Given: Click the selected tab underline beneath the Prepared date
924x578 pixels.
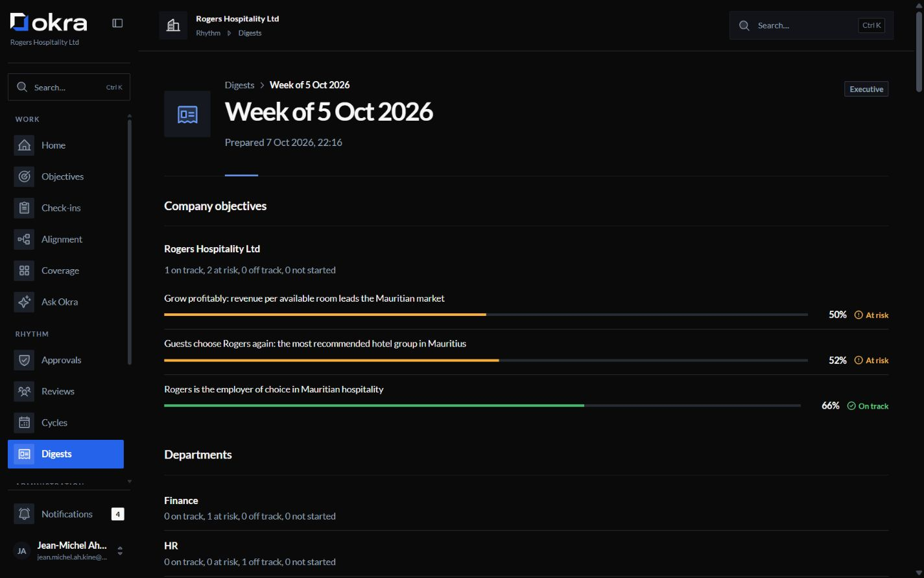Looking at the screenshot, I should point(241,175).
